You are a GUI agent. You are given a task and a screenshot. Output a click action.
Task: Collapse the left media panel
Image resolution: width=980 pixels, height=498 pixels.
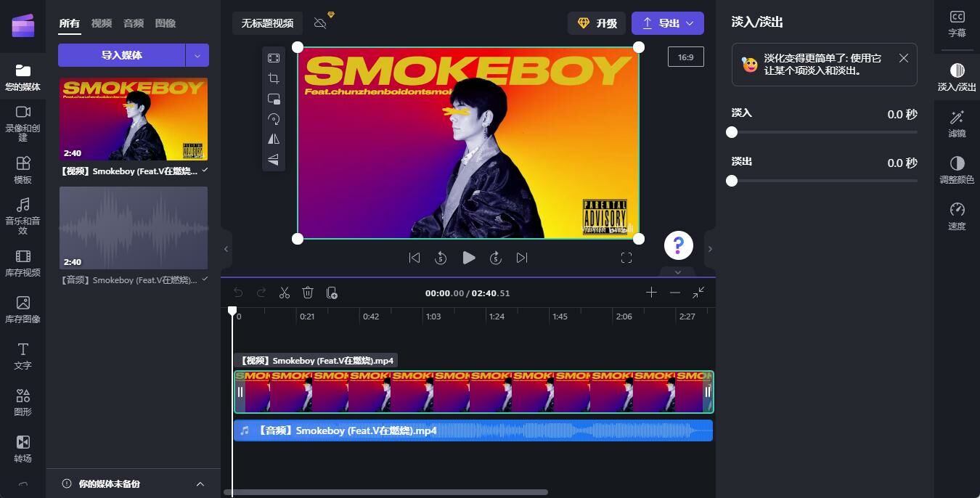(x=226, y=249)
